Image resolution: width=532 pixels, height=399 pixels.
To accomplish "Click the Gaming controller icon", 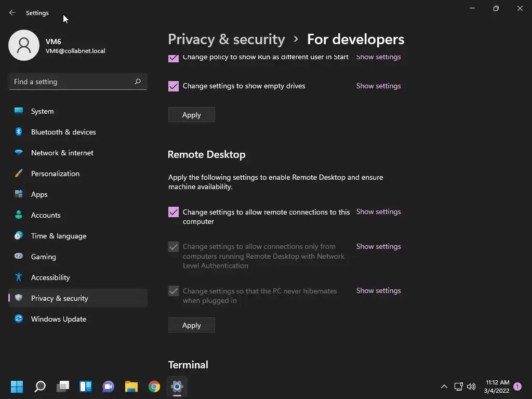I will pyautogui.click(x=19, y=257).
